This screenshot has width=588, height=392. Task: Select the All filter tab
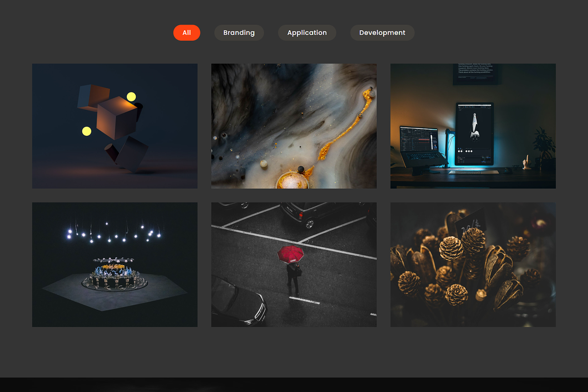(187, 33)
